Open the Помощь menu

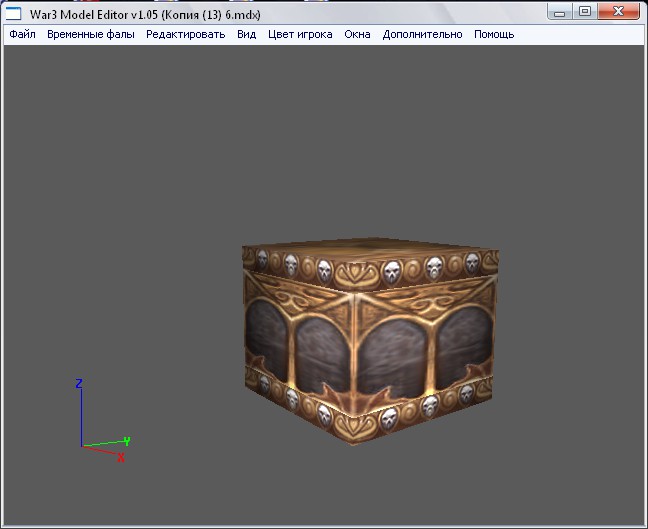click(x=494, y=34)
